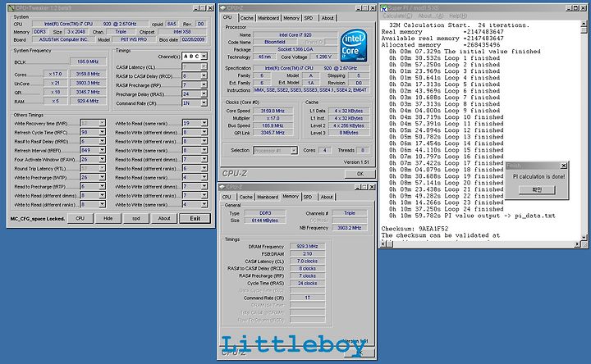Screen dimensions: 591x364
Task: Open the Refresh Cycle Time (tRFC) dropdown
Action: (x=102, y=132)
